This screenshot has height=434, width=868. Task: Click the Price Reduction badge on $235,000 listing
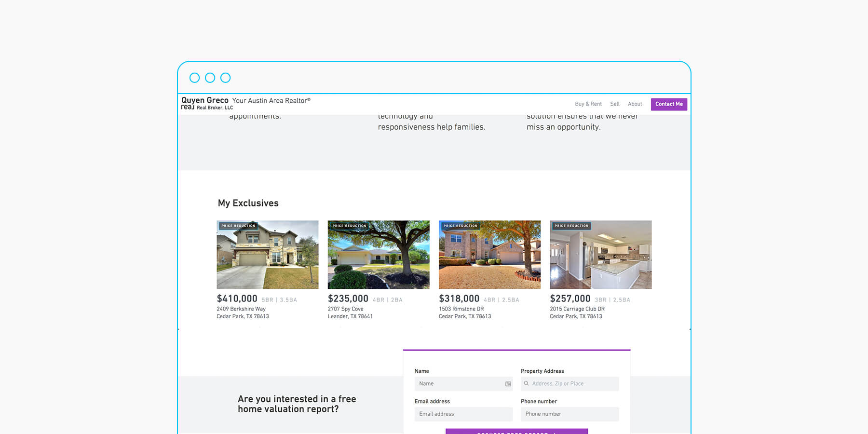point(349,226)
